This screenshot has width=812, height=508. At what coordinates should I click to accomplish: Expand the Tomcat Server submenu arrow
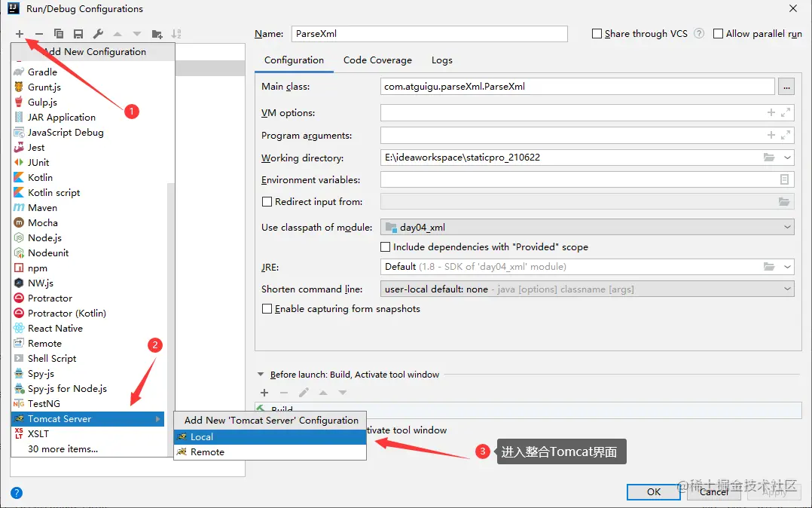tap(158, 419)
